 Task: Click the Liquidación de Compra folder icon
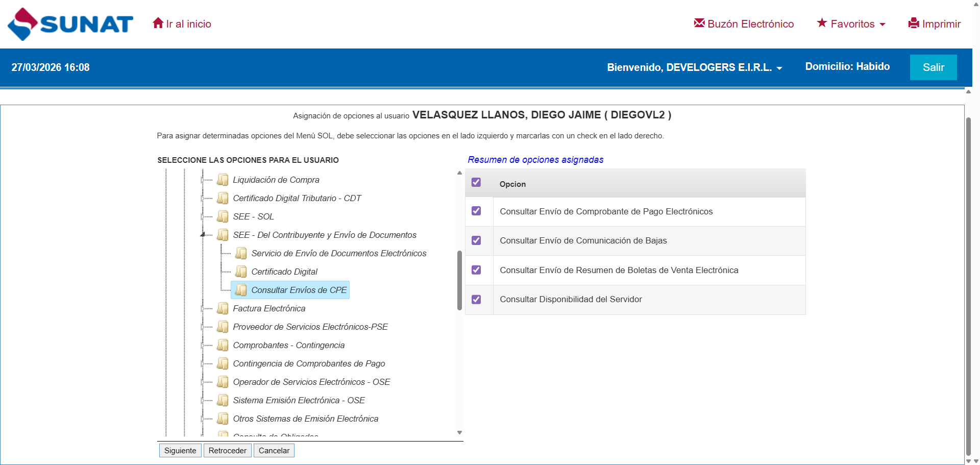pos(223,180)
